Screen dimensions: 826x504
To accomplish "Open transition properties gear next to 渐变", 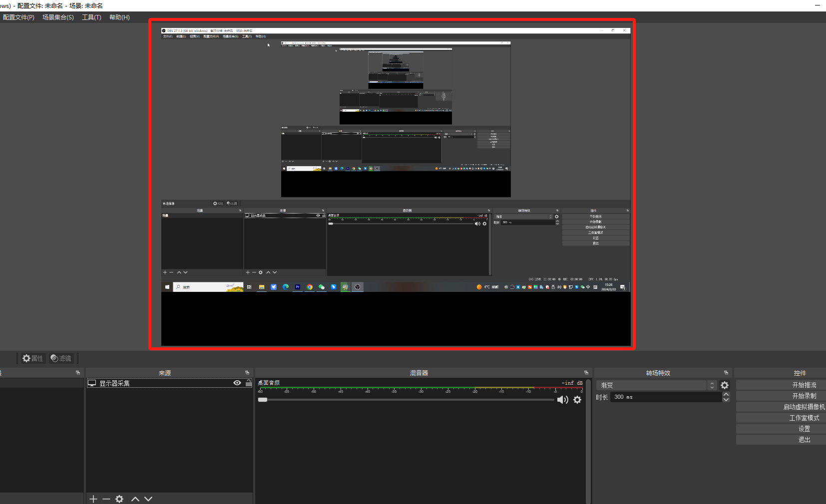I will tap(725, 385).
